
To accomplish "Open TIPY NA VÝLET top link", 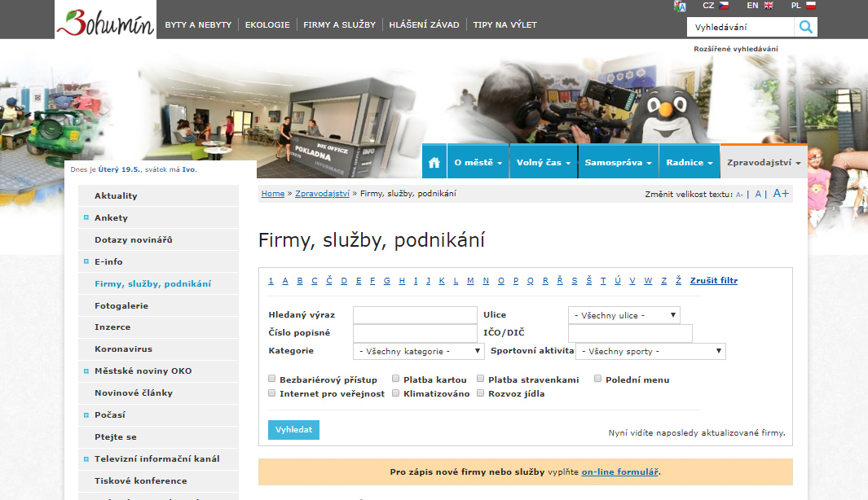I will point(504,25).
